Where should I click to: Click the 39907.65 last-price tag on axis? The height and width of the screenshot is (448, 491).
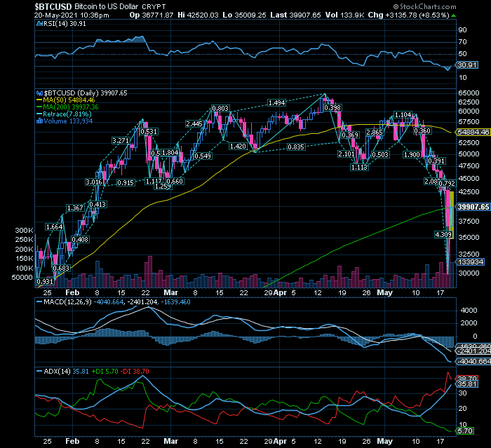tap(473, 207)
